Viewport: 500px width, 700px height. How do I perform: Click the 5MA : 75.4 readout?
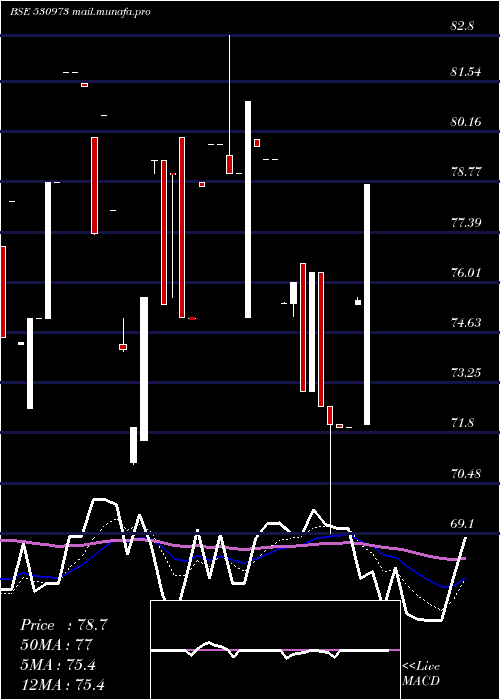coord(58,665)
